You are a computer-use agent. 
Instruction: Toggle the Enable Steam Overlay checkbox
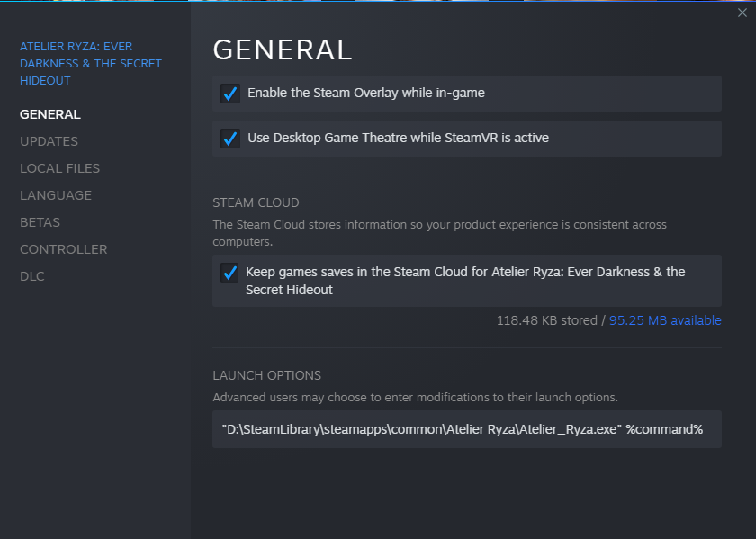click(x=230, y=94)
